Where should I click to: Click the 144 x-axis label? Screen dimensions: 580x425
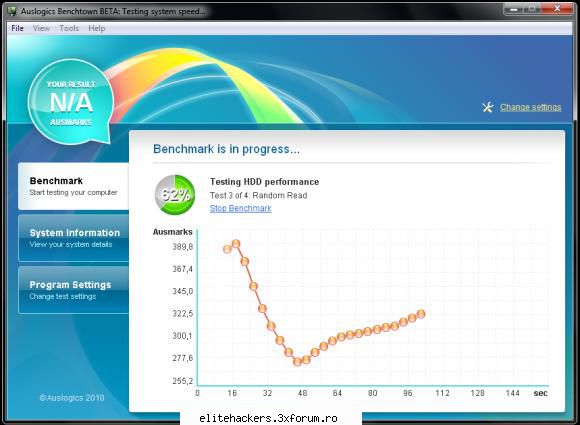tap(512, 393)
